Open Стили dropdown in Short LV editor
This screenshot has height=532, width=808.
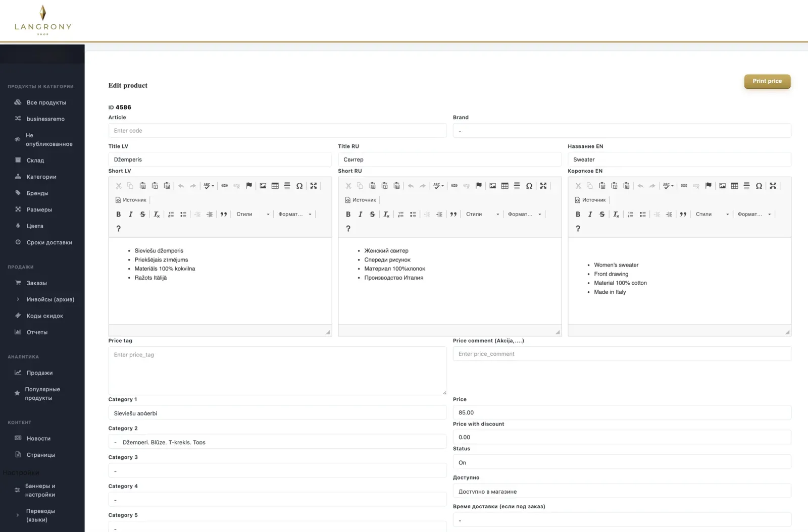click(x=253, y=215)
